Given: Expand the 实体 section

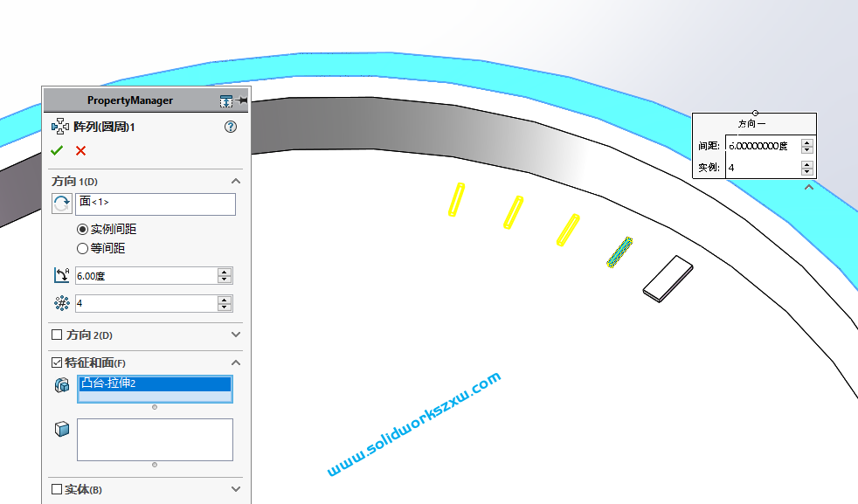Looking at the screenshot, I should tap(235, 489).
